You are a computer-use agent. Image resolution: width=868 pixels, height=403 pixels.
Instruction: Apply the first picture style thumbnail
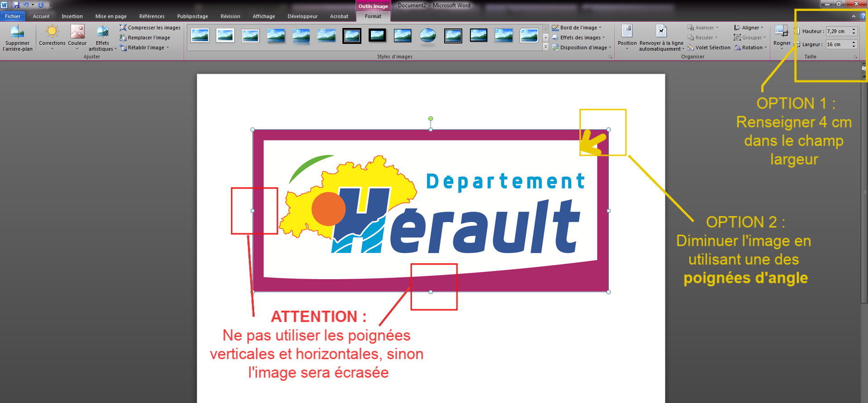(x=200, y=35)
